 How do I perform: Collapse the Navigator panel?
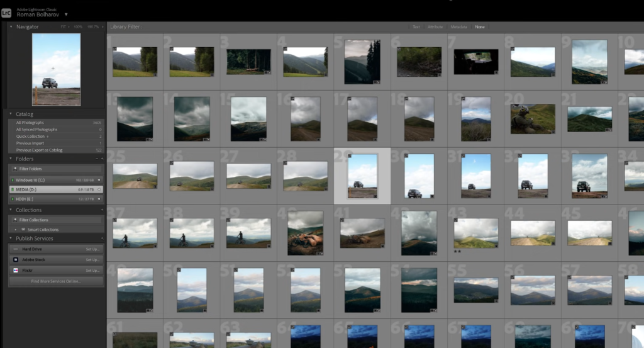click(11, 27)
